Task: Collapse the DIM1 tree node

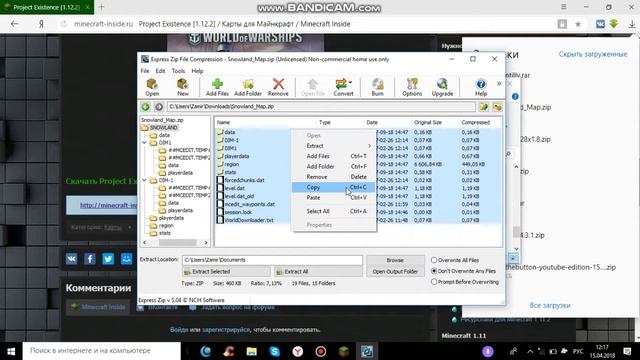Action: click(x=144, y=143)
